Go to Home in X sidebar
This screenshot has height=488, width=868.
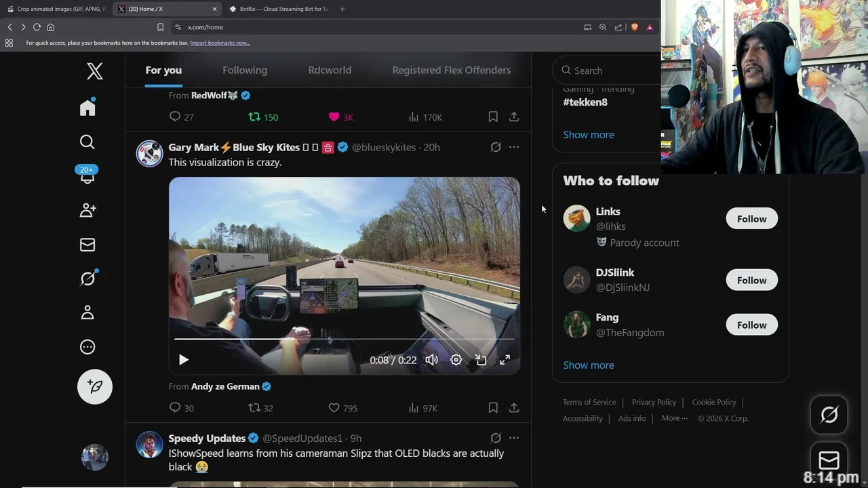tap(87, 107)
